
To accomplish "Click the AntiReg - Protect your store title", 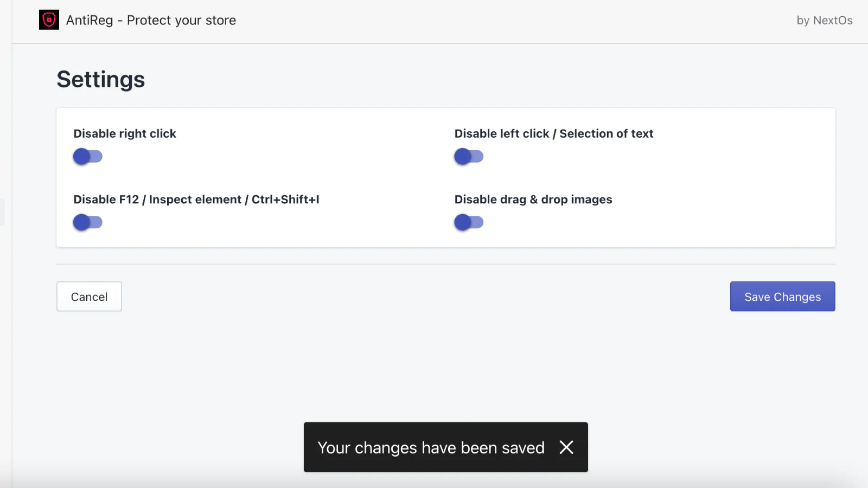I will tap(151, 21).
